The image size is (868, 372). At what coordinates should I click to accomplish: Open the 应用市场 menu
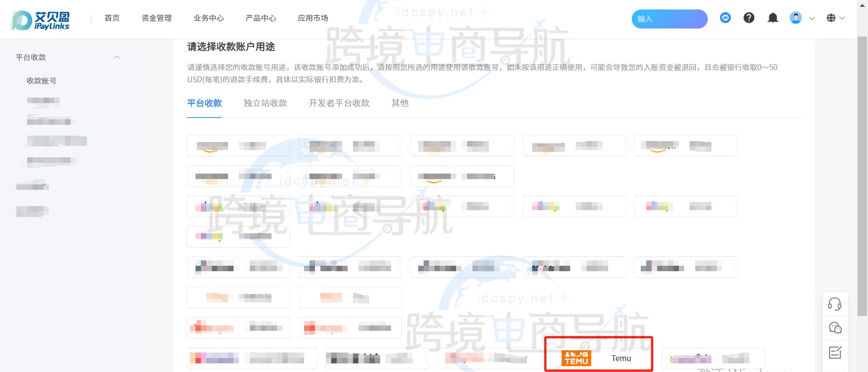pos(313,18)
